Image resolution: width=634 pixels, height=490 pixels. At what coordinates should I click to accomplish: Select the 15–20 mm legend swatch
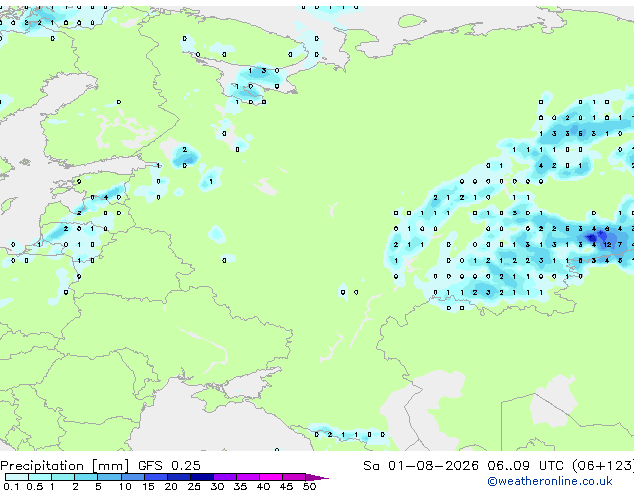point(156,477)
